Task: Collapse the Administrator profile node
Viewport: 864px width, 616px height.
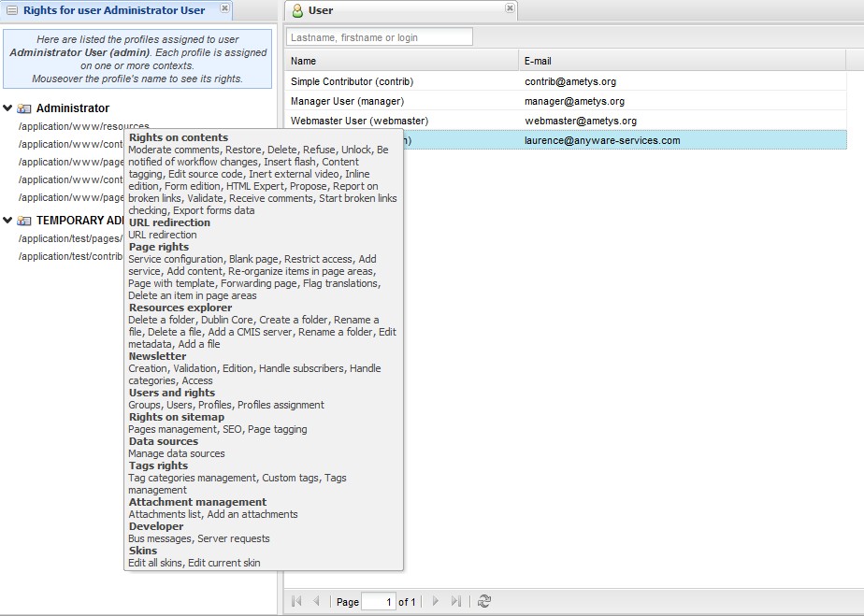Action: pyautogui.click(x=8, y=108)
